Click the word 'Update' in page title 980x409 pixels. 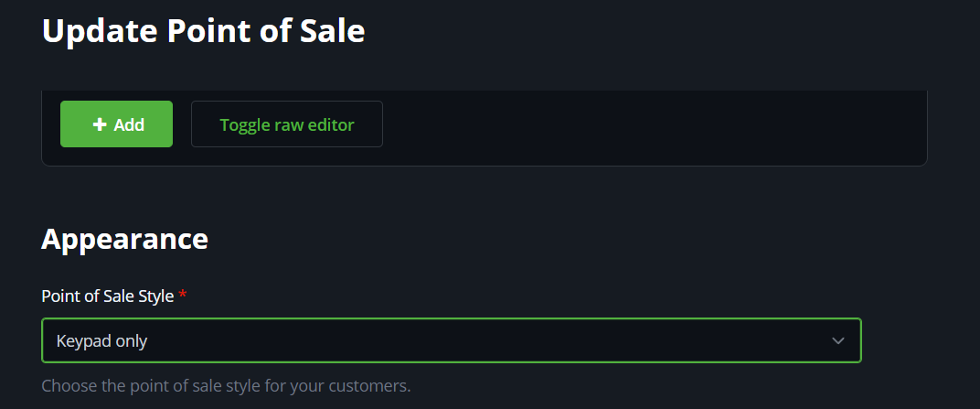[100, 31]
